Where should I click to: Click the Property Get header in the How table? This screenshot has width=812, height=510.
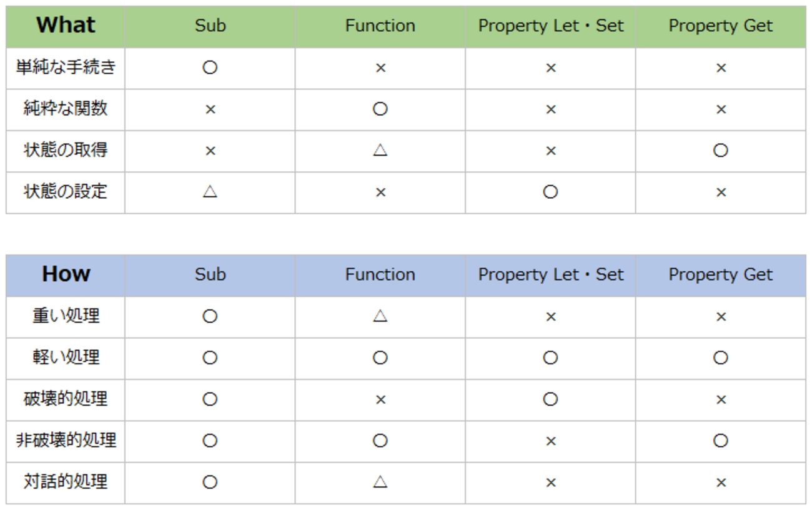click(720, 274)
